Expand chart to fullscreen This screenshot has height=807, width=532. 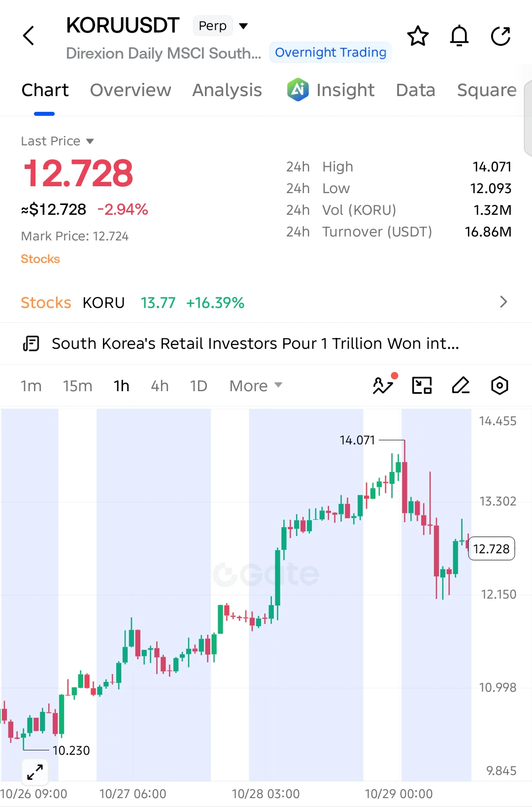[x=35, y=772]
